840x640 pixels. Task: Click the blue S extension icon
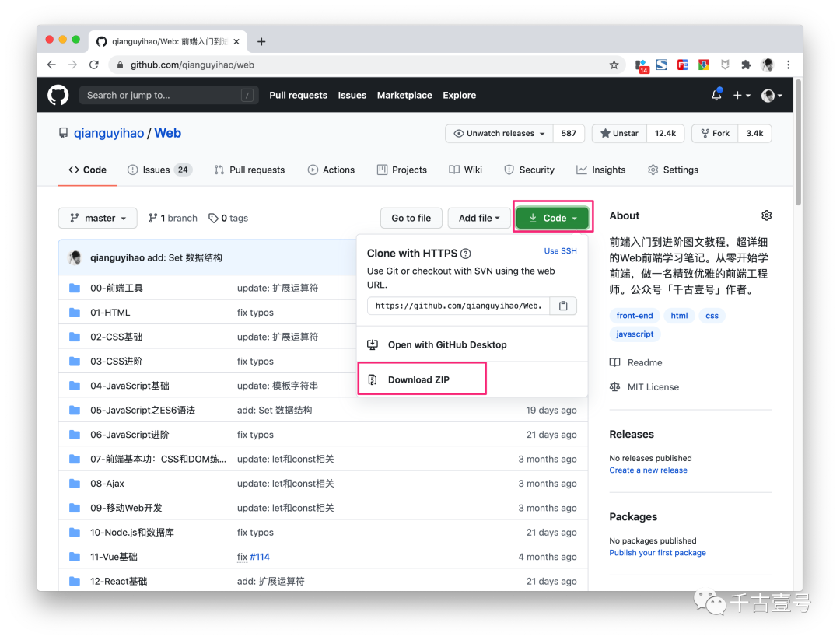662,65
